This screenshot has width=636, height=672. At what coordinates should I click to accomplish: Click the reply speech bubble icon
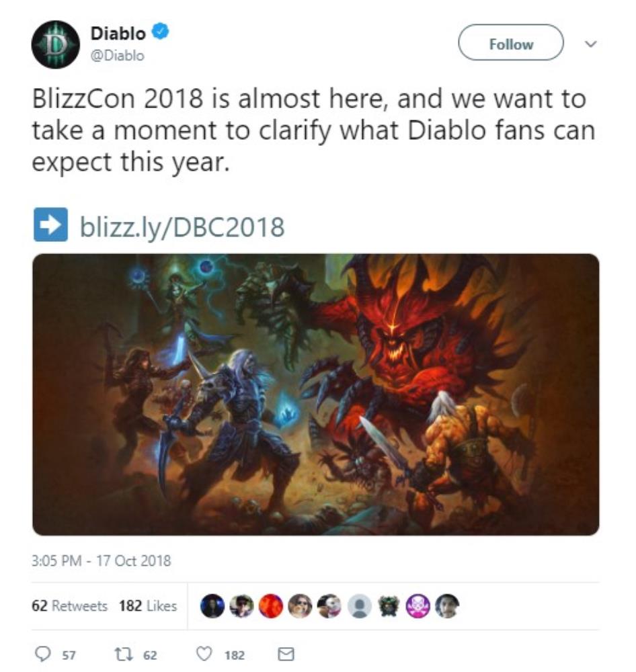coord(42,654)
